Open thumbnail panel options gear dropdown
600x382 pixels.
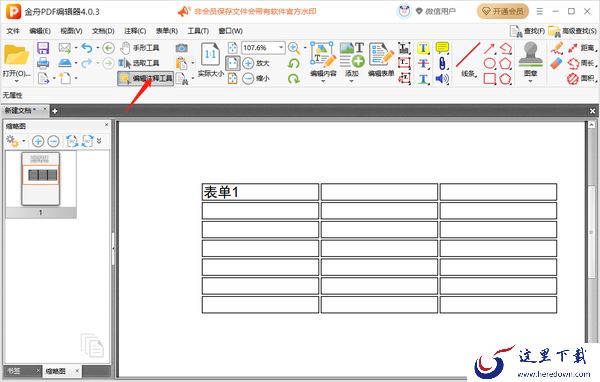[15, 141]
